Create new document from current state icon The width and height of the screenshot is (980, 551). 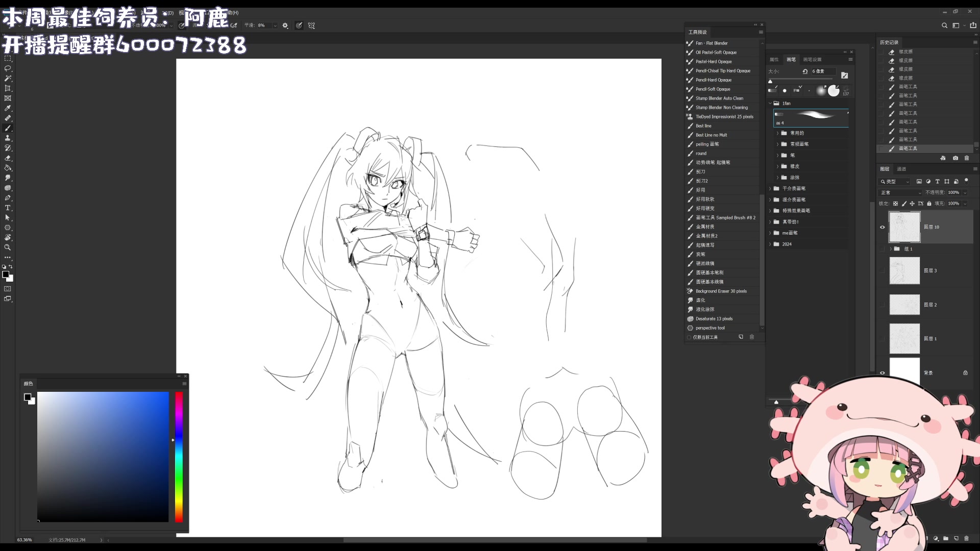pyautogui.click(x=943, y=158)
